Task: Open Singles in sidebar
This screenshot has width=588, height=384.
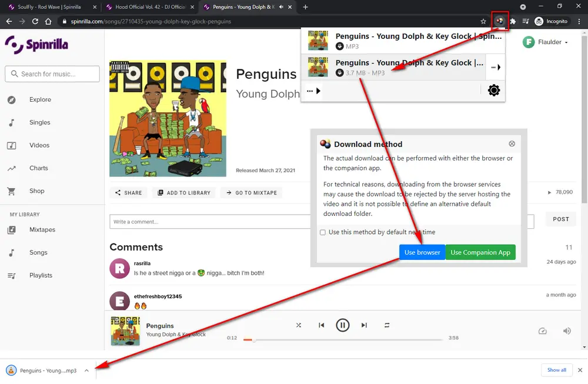Action: pyautogui.click(x=40, y=122)
